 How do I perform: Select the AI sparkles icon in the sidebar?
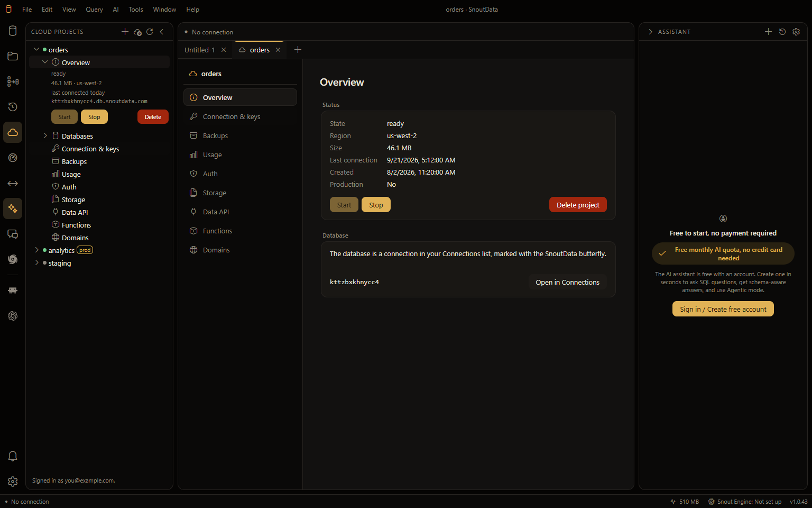pyautogui.click(x=13, y=208)
